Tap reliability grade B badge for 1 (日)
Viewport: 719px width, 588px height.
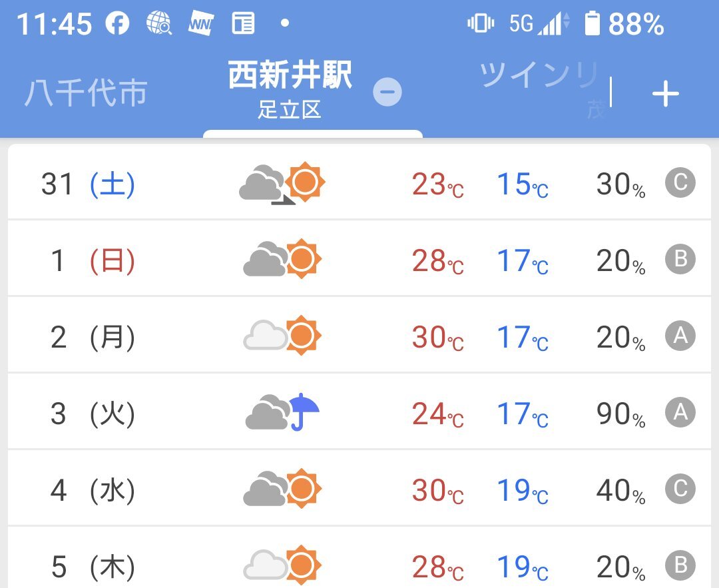pyautogui.click(x=680, y=259)
